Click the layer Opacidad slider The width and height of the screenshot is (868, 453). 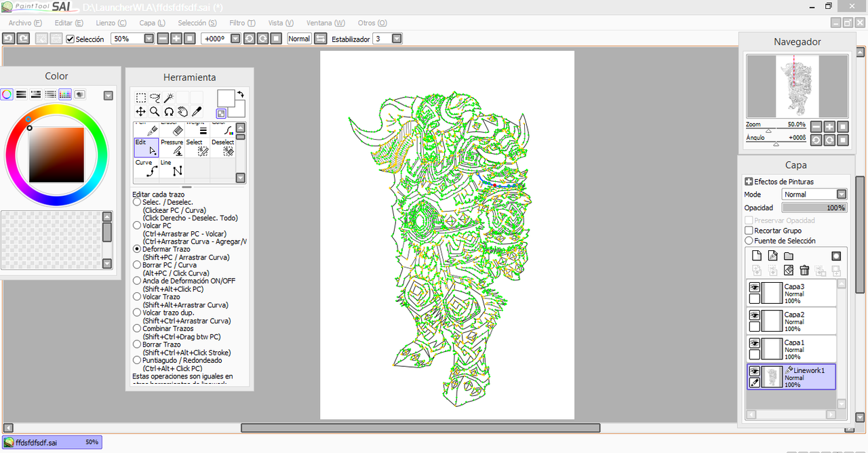814,208
